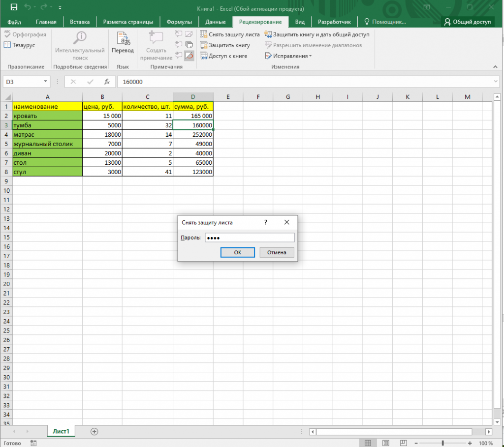This screenshot has height=447, width=504.
Task: Click Защитить книгу и дать общий доступ
Action: tap(317, 34)
